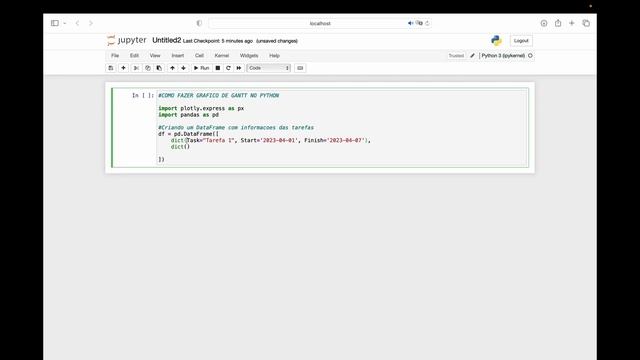Image resolution: width=640 pixels, height=360 pixels.
Task: Click the Trusted notebook indicator
Action: point(456,56)
